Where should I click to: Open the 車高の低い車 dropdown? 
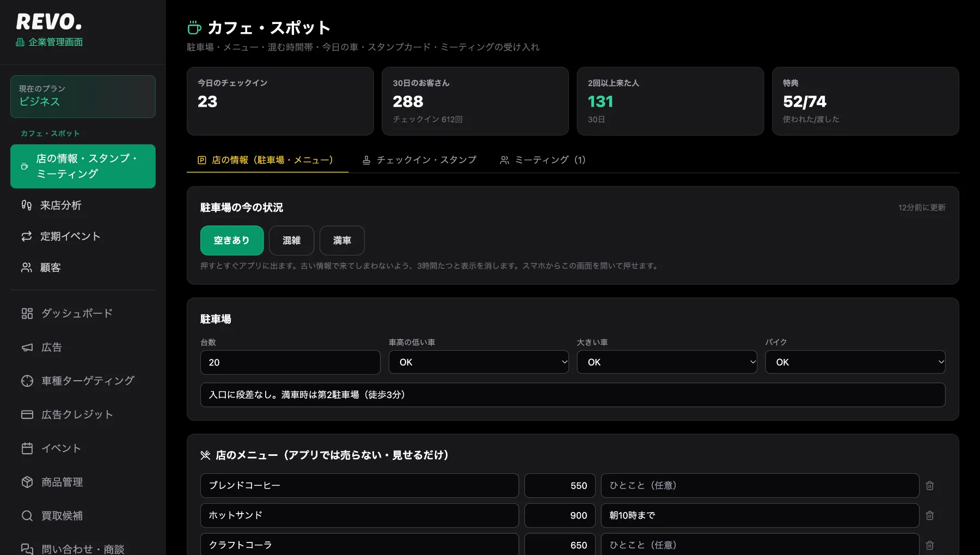pos(479,362)
